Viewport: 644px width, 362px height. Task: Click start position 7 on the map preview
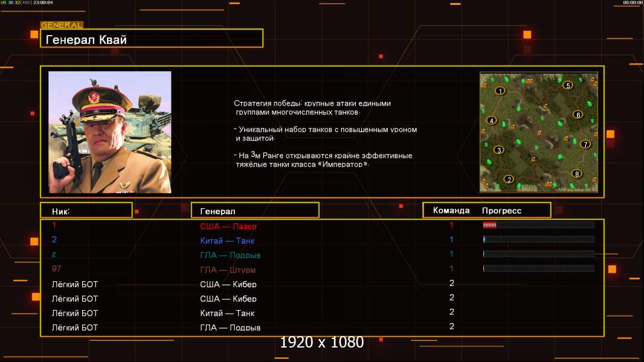coord(585,144)
